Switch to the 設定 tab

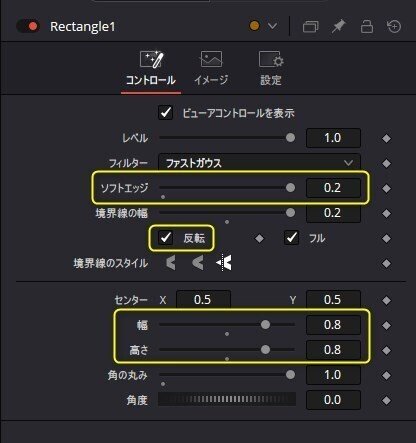[x=271, y=69]
